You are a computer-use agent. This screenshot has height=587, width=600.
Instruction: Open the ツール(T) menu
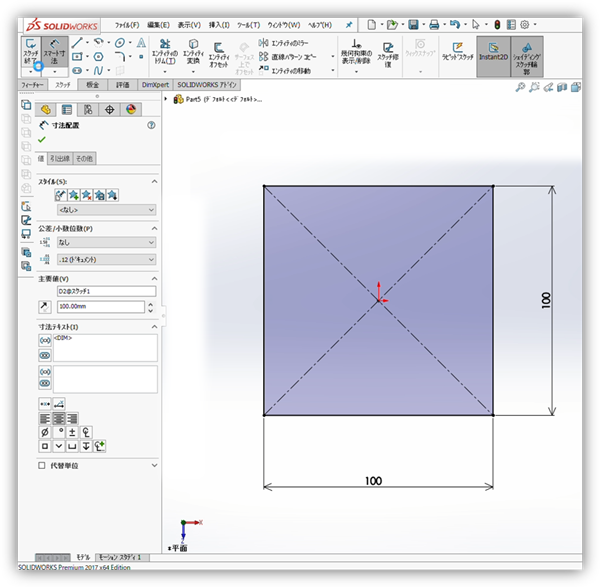248,25
